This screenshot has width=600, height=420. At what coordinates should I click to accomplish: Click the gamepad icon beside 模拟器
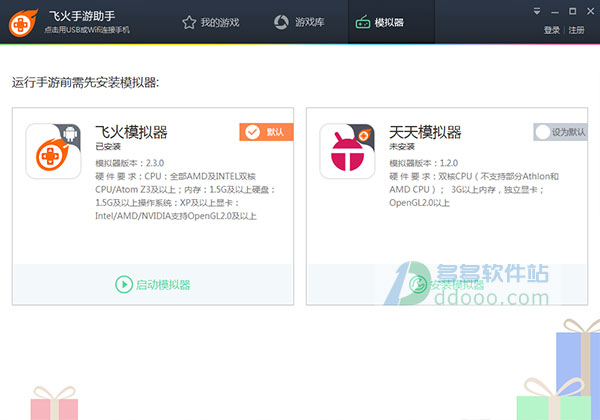point(362,23)
